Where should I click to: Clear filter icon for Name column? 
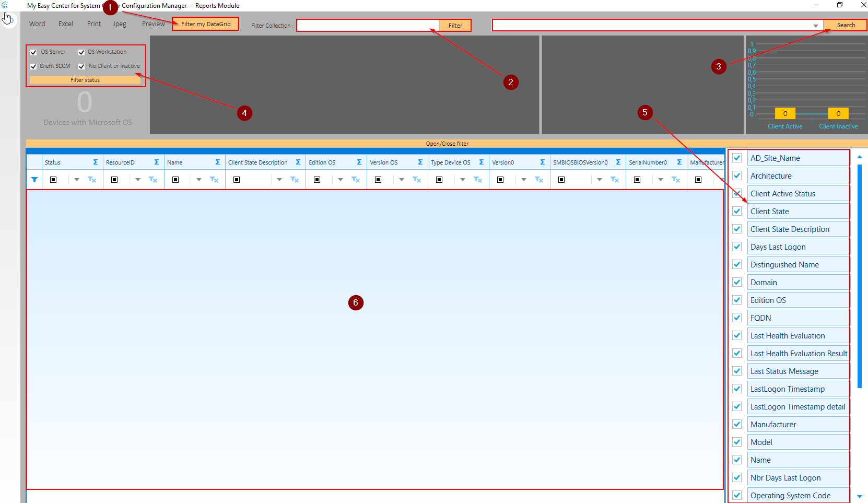pyautogui.click(x=214, y=180)
